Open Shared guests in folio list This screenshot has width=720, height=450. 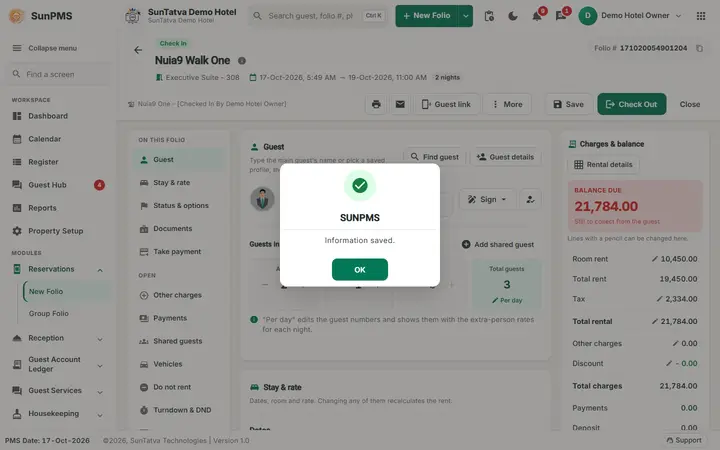tap(179, 341)
